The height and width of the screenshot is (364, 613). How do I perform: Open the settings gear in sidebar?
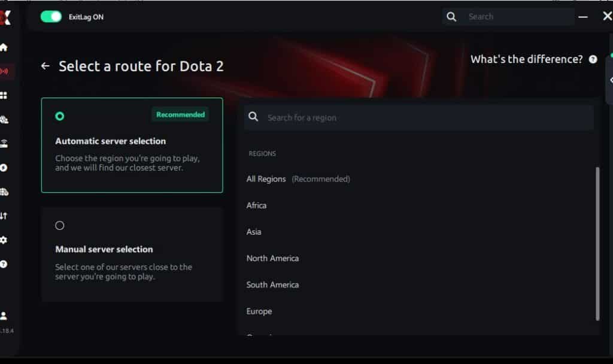(x=4, y=239)
